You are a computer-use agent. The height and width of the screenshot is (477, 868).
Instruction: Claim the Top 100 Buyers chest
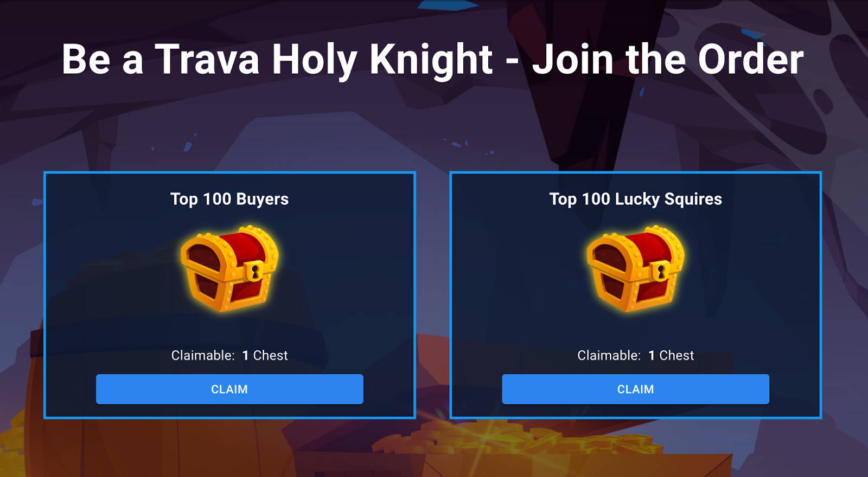229,389
